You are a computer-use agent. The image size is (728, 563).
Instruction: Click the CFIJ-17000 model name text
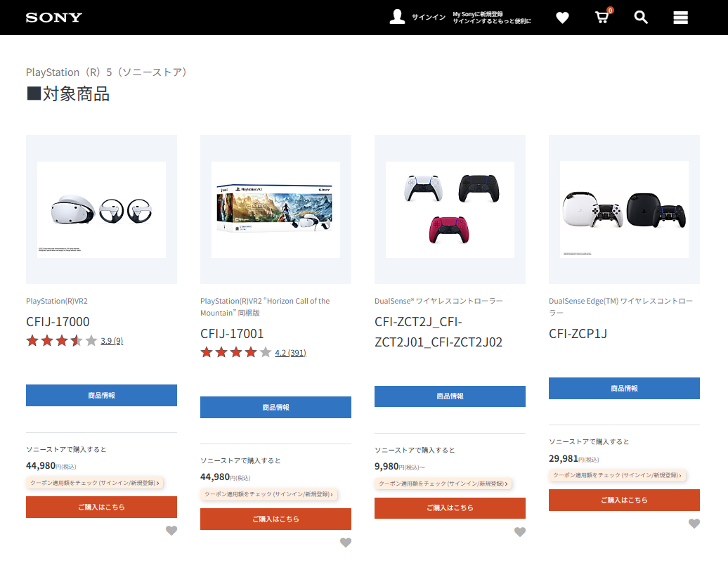tap(58, 322)
